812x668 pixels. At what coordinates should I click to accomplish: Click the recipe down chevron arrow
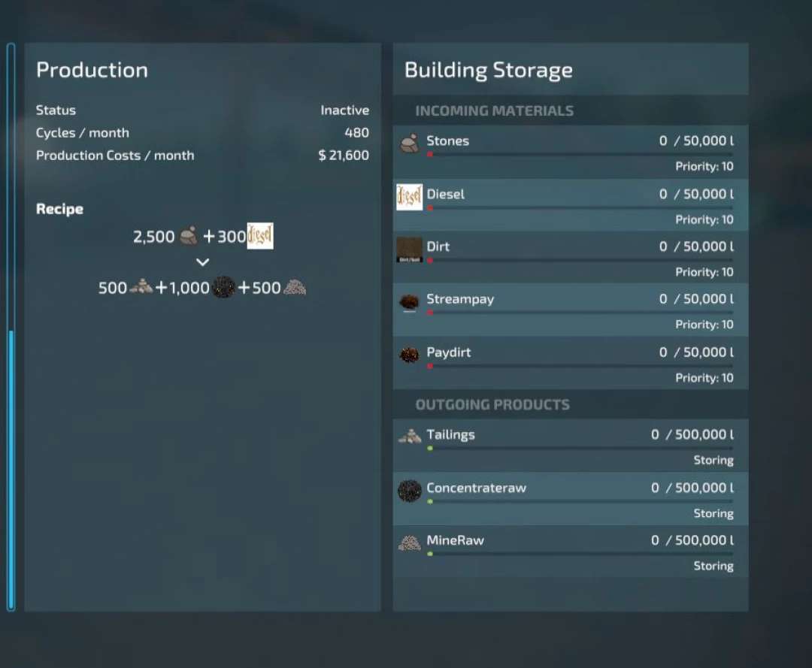tap(202, 262)
